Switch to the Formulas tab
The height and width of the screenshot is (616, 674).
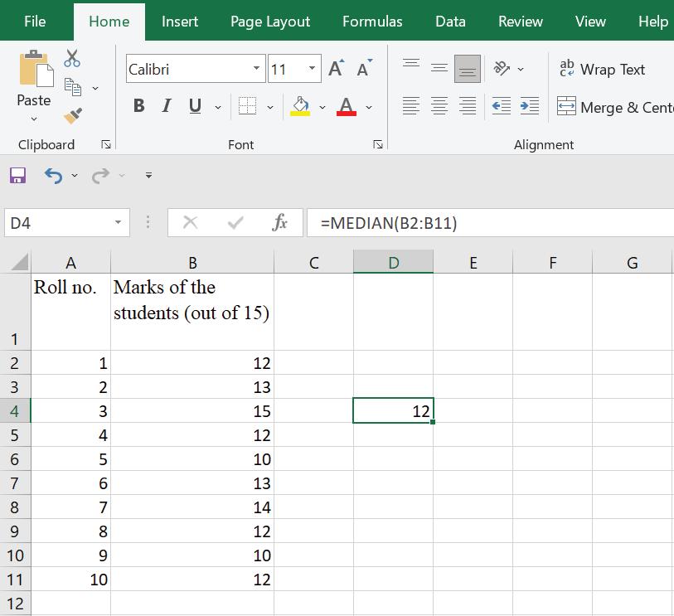(x=372, y=22)
